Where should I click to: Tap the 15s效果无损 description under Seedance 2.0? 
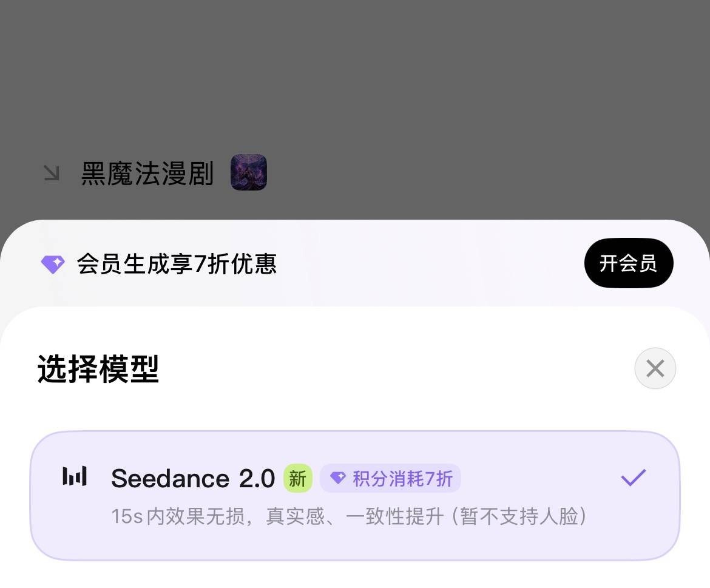[349, 516]
